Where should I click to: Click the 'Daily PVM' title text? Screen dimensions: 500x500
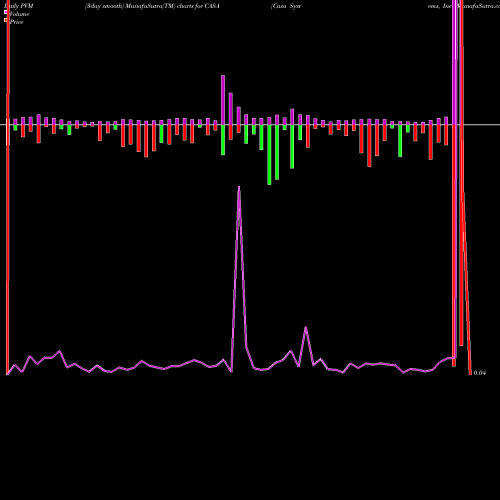point(19,6)
